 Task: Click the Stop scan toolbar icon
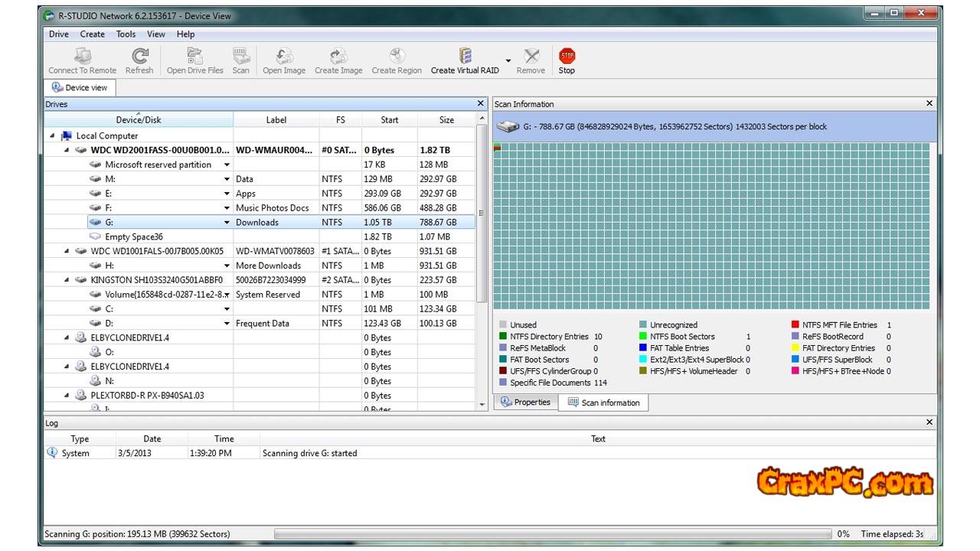point(567,56)
